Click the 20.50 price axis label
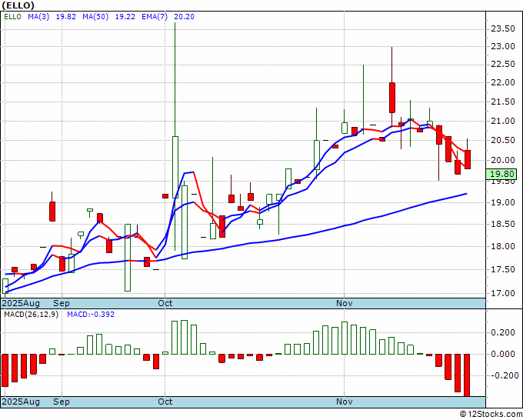The width and height of the screenshot is (523, 420). [x=503, y=141]
